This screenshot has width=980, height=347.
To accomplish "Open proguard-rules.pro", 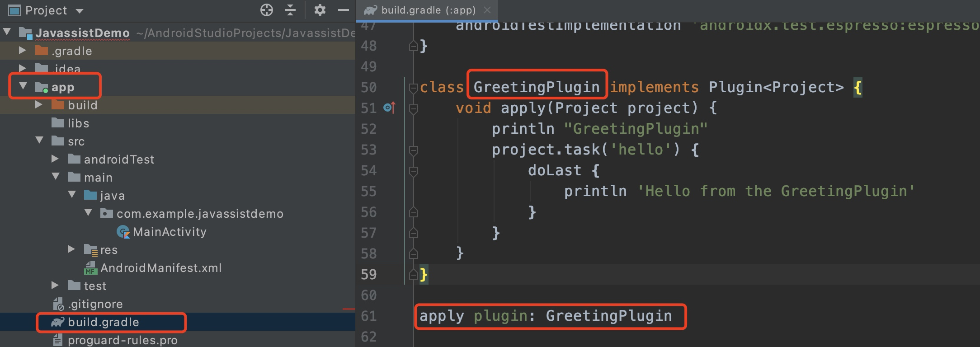I will pyautogui.click(x=122, y=340).
